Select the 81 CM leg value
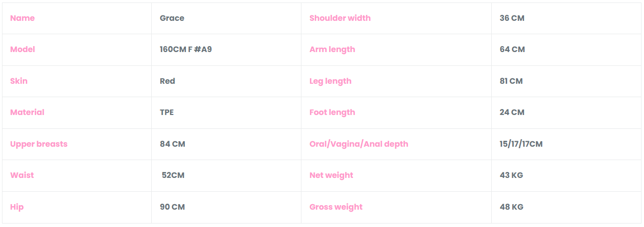The width and height of the screenshot is (644, 227). tap(511, 81)
